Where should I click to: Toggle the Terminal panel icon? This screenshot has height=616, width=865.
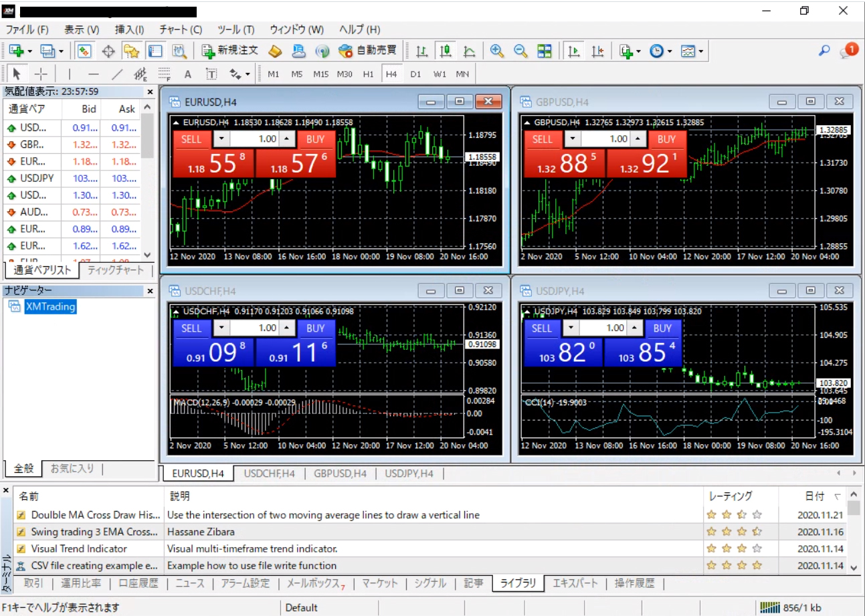pos(155,51)
